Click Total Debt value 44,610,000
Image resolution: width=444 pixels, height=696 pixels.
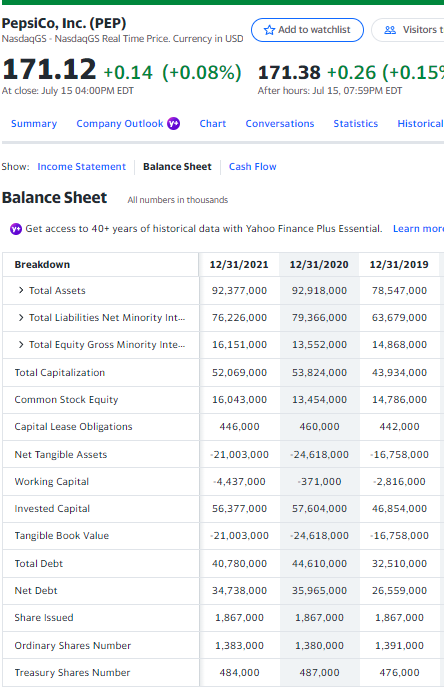(319, 564)
